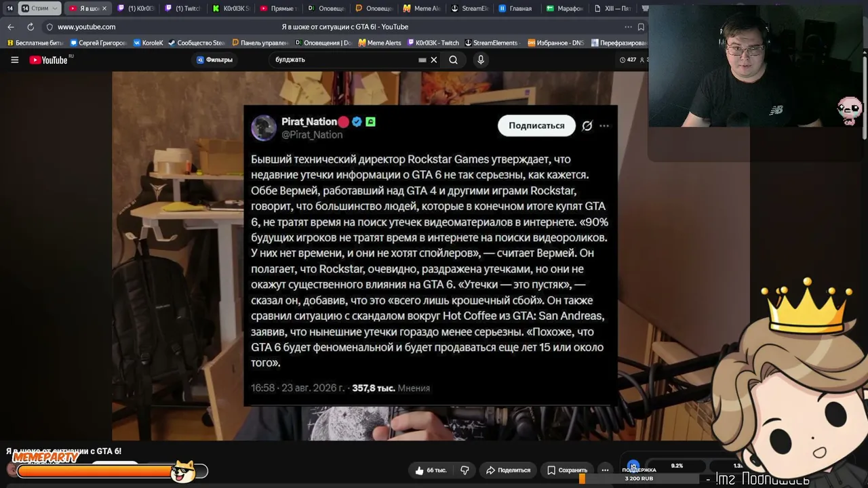Reload the page in the browser
This screenshot has height=488, width=868.
coord(31,27)
